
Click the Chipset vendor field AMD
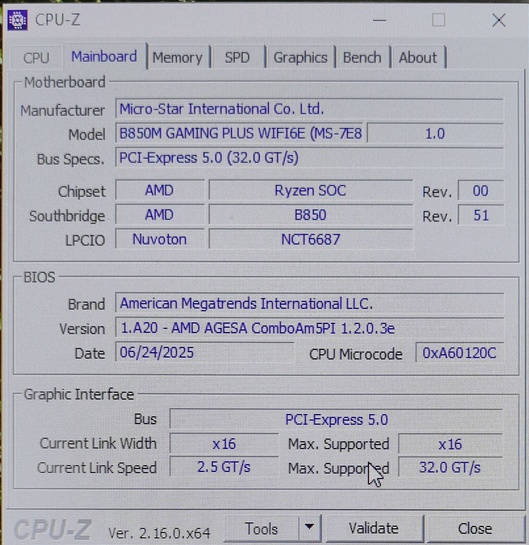pos(160,190)
